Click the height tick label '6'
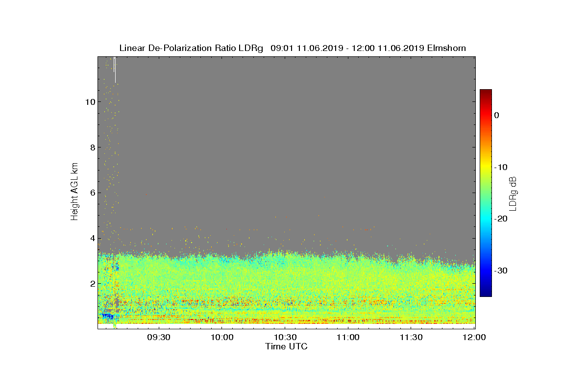The image size is (588, 392). 92,193
